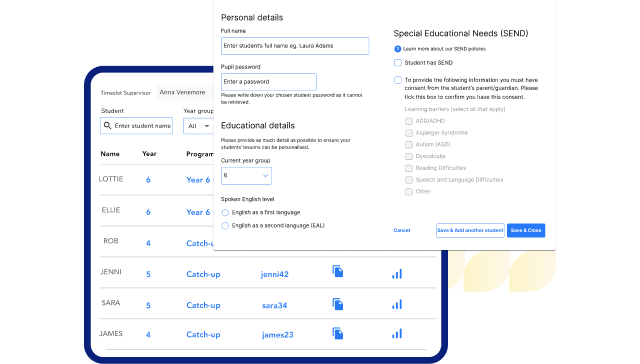Check the Dyscalculia learning barrier
Image resolution: width=640 pixels, height=364 pixels.
[x=409, y=156]
